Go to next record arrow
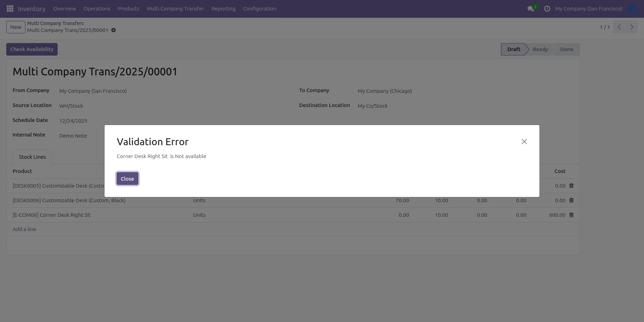This screenshot has height=322, width=644. pyautogui.click(x=631, y=27)
